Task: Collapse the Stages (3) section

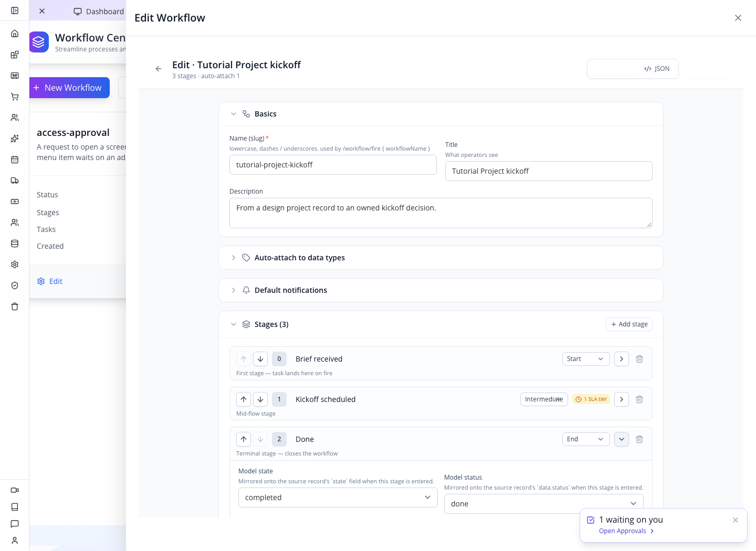Action: tap(234, 324)
